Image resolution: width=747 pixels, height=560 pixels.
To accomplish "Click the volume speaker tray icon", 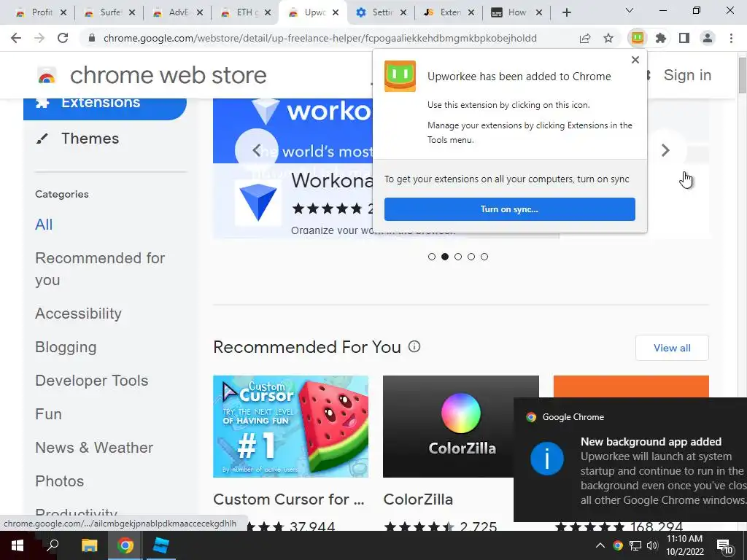I will point(652,545).
